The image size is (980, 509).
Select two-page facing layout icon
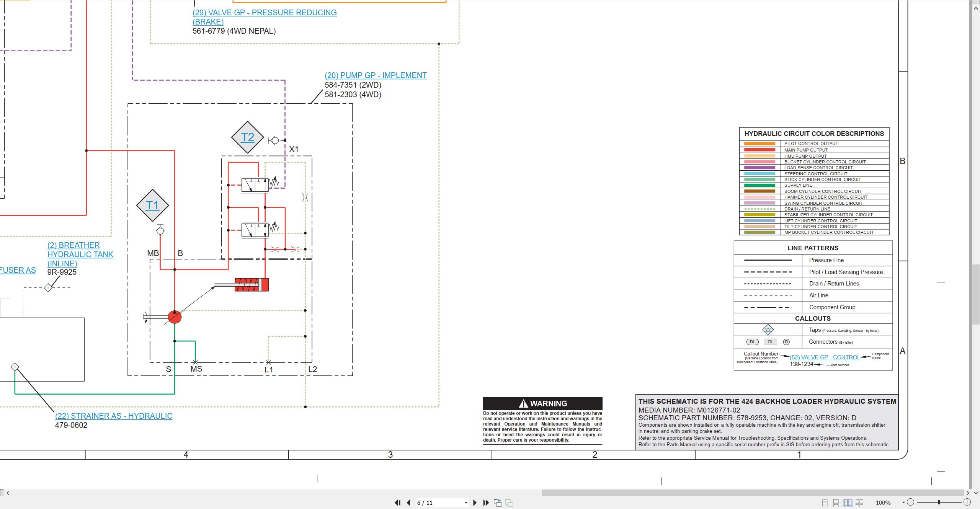848,502
